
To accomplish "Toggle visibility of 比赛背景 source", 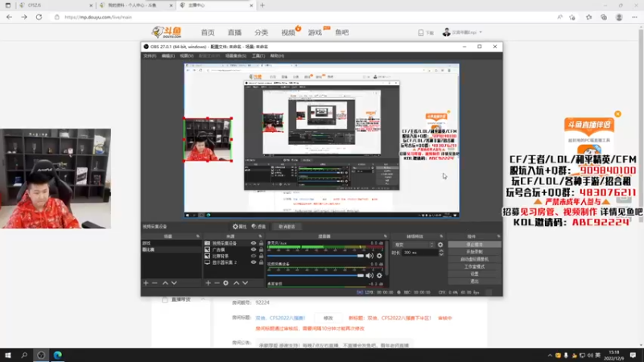I will click(254, 256).
